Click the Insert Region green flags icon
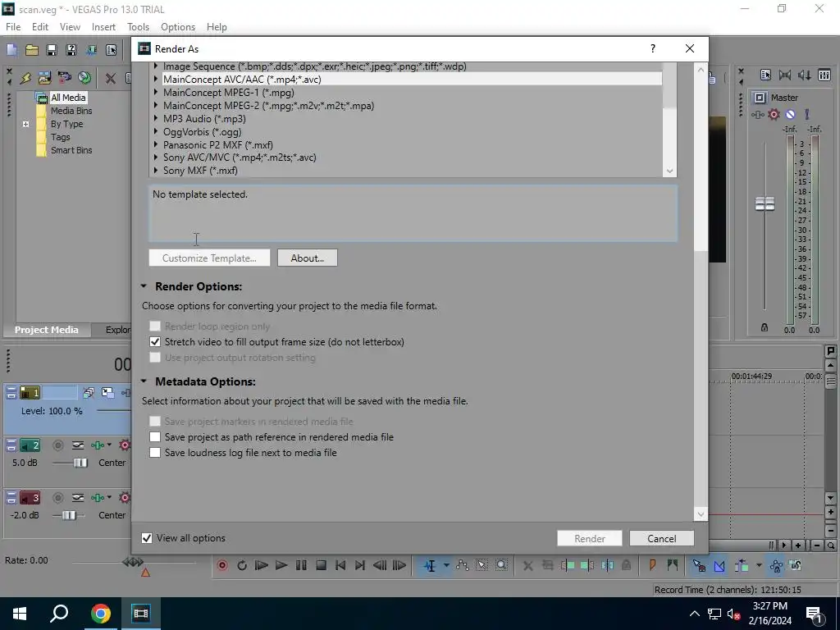The image size is (840, 630). pos(673,565)
